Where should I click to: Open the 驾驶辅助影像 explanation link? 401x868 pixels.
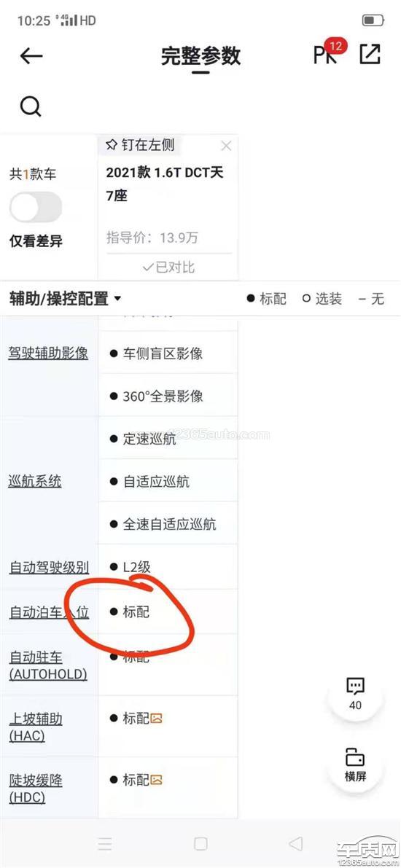pos(48,353)
